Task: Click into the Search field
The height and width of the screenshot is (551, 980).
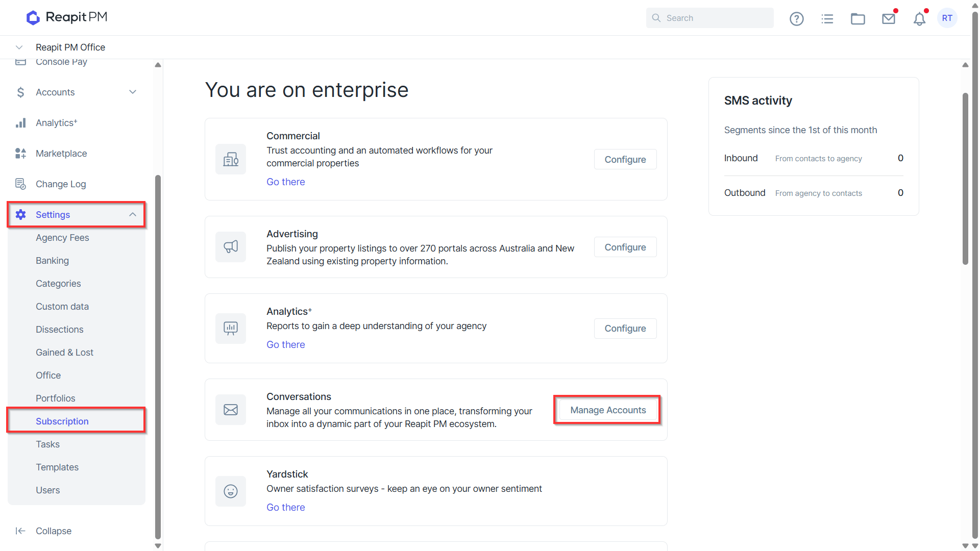Action: click(709, 18)
